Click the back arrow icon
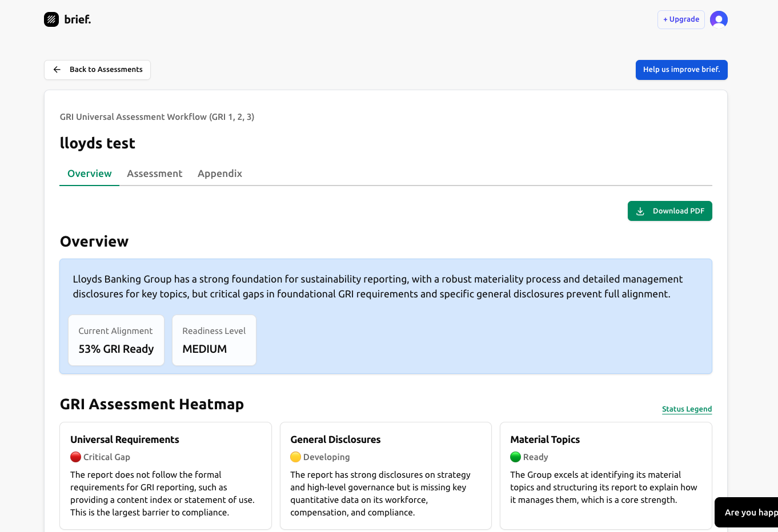The height and width of the screenshot is (532, 778). click(x=57, y=69)
